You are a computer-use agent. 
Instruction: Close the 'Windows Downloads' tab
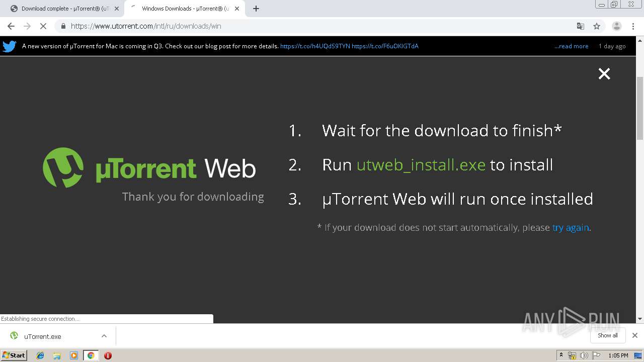point(237,9)
